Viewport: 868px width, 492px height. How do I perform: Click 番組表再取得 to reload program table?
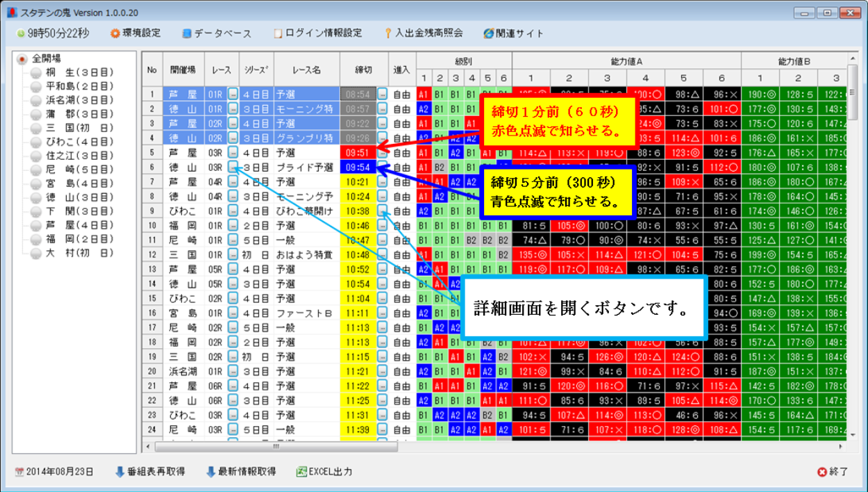(x=150, y=471)
